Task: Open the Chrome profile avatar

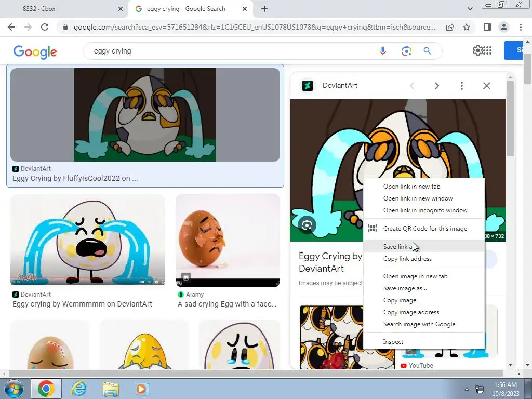Action: (x=504, y=27)
